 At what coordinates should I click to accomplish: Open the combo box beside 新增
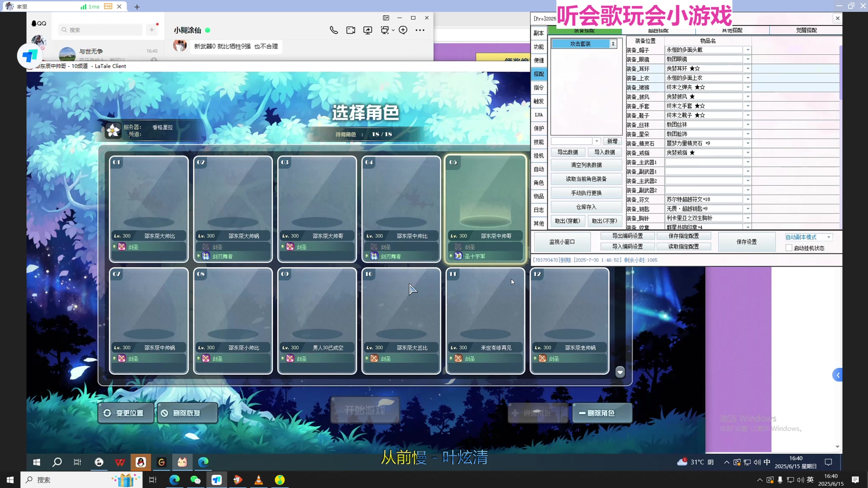[575, 141]
